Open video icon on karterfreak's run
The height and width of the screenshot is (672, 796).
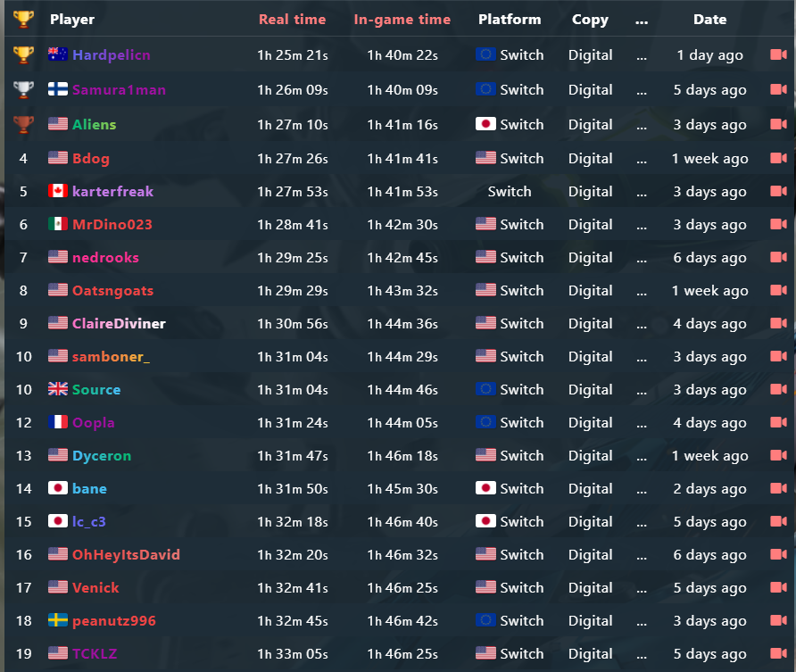click(778, 191)
